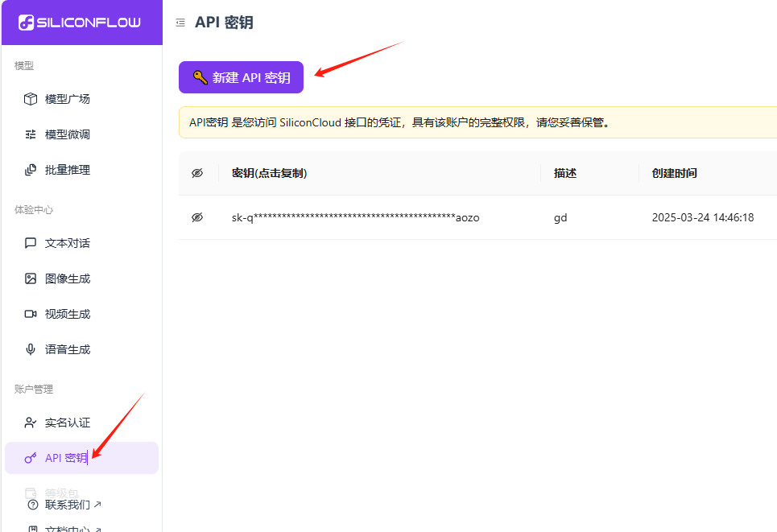Image resolution: width=777 pixels, height=532 pixels.
Task: Select API 密钥 sidebar item
Action: (82, 458)
